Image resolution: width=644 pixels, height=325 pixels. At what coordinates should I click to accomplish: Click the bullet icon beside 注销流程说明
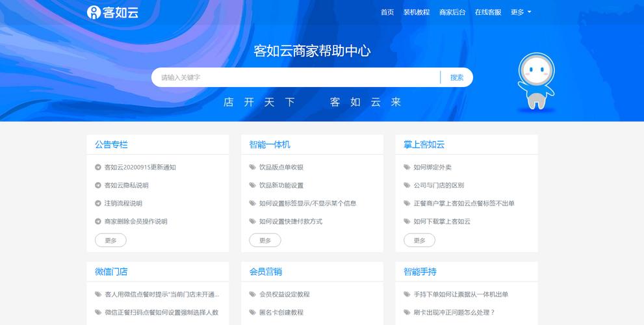97,203
